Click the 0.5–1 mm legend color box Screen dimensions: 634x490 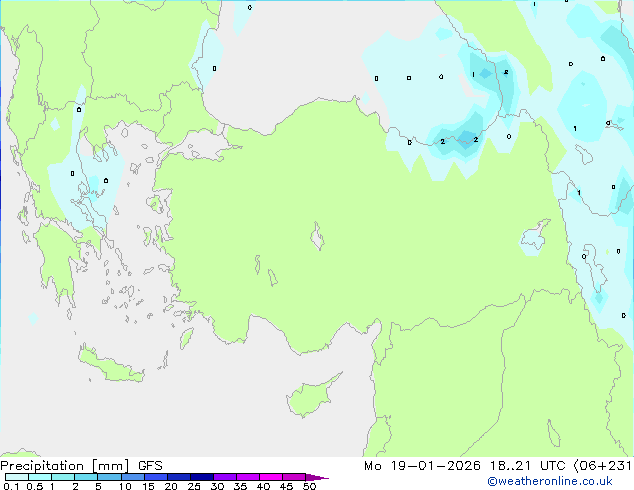tap(40, 477)
